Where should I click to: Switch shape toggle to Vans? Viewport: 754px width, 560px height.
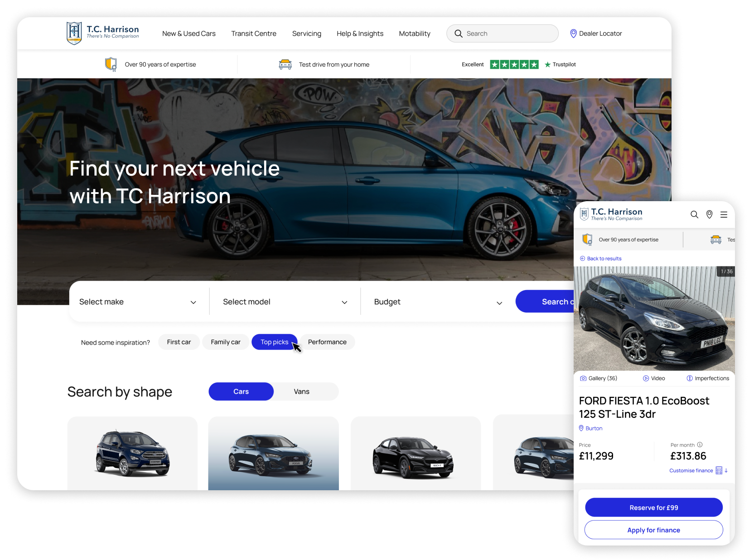point(301,391)
